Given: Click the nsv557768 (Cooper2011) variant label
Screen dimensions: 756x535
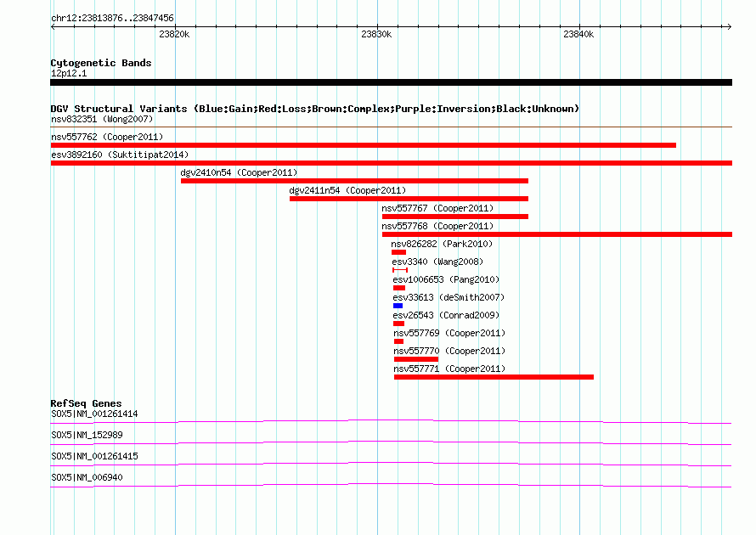Looking at the screenshot, I should 437,226.
